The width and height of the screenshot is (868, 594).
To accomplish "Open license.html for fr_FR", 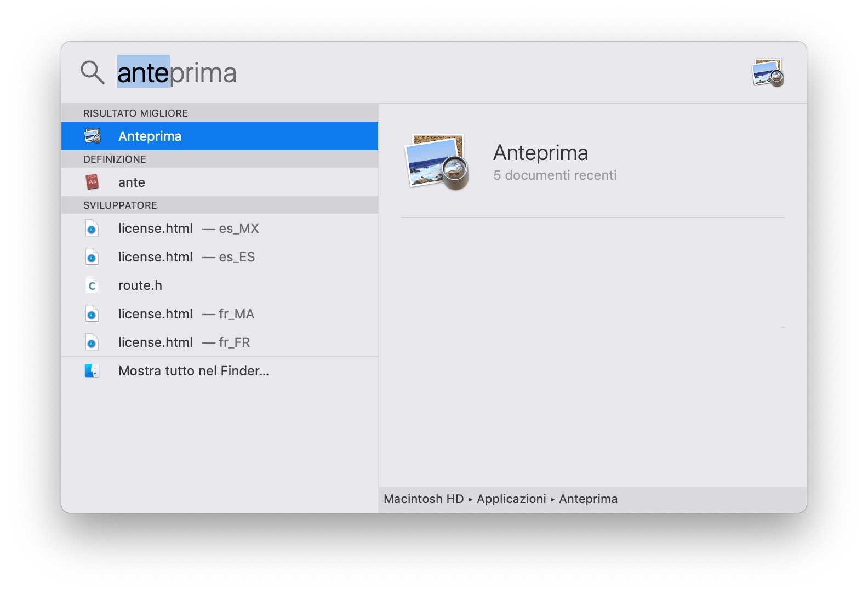I will pos(220,342).
